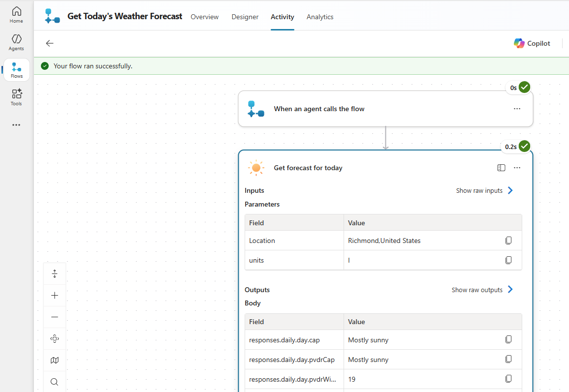This screenshot has width=569, height=392.
Task: Click the Outputs section heading
Action: (x=257, y=290)
